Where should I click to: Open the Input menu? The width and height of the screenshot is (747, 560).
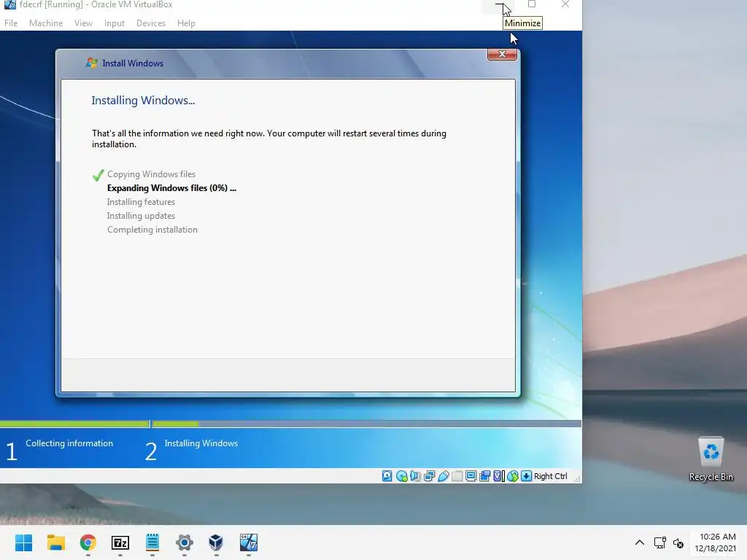click(115, 23)
